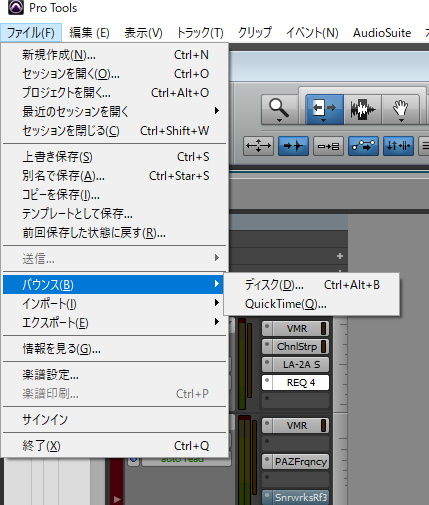Select ディスク(D)... bounce option

(x=312, y=285)
